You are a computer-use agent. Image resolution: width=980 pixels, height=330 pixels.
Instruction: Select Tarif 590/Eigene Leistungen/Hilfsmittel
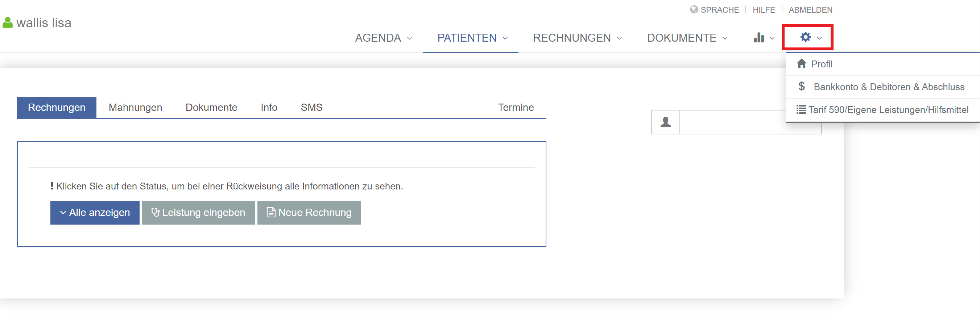[882, 110]
